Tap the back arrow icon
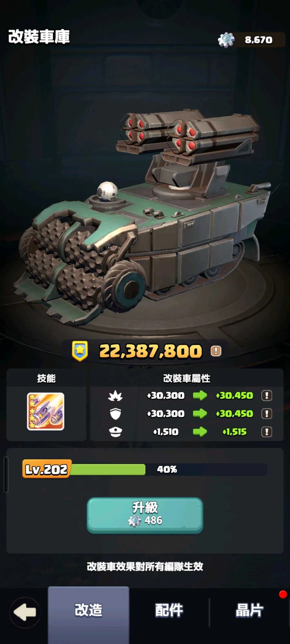This screenshot has width=290, height=644. [25, 612]
